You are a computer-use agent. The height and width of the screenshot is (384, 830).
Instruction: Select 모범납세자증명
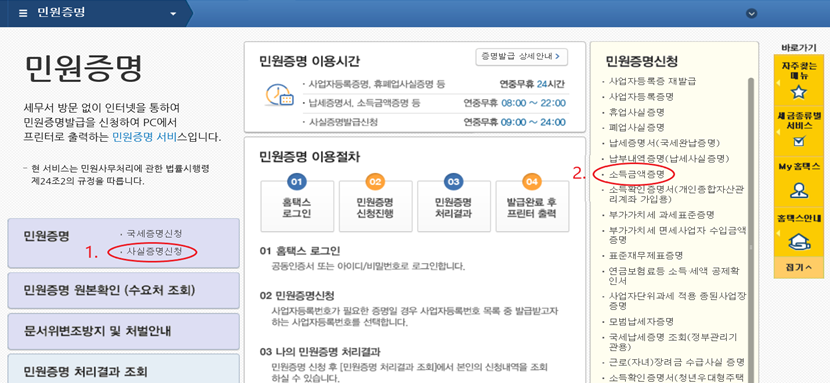tap(641, 322)
